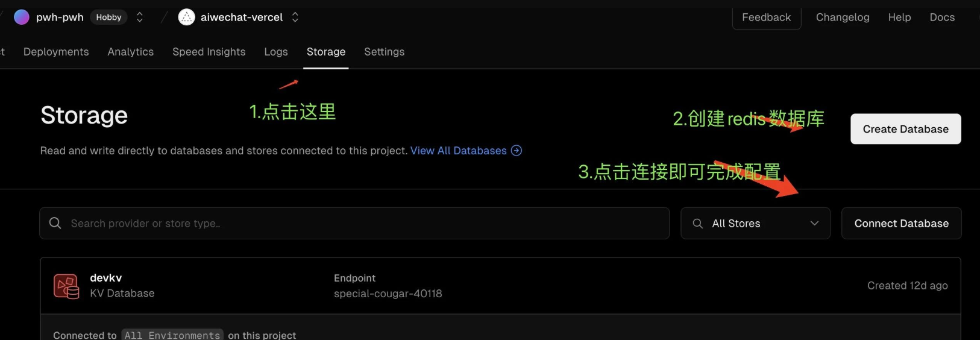Open the pwh-pwh team name
980x340 pixels.
[60, 17]
